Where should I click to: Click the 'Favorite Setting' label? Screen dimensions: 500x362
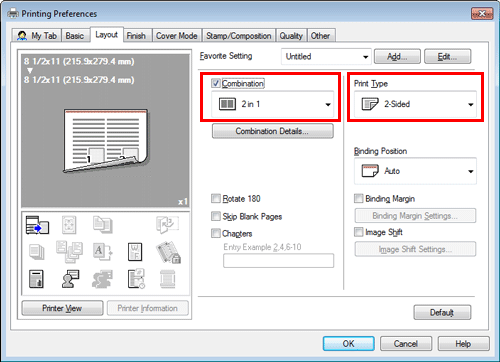(226, 56)
